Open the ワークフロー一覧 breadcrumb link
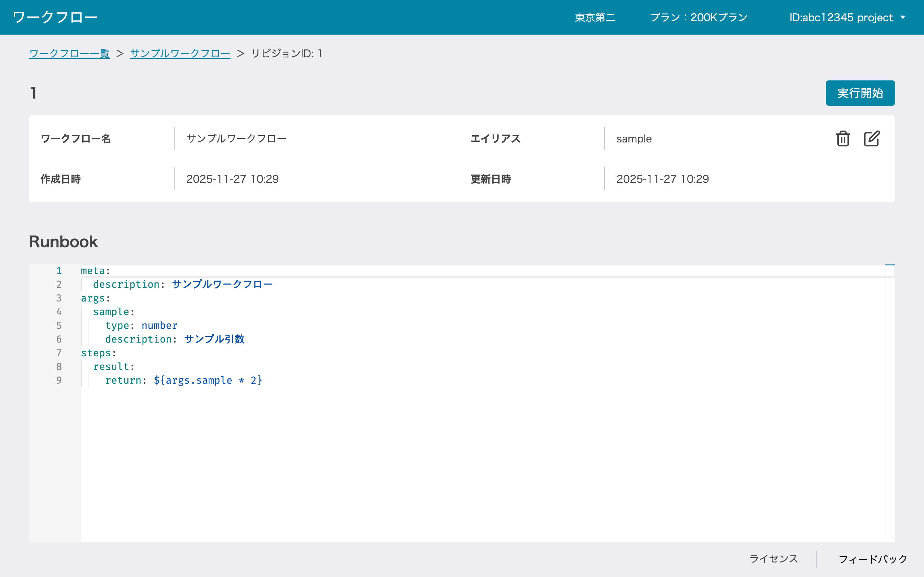This screenshot has width=924, height=577. 69,53
